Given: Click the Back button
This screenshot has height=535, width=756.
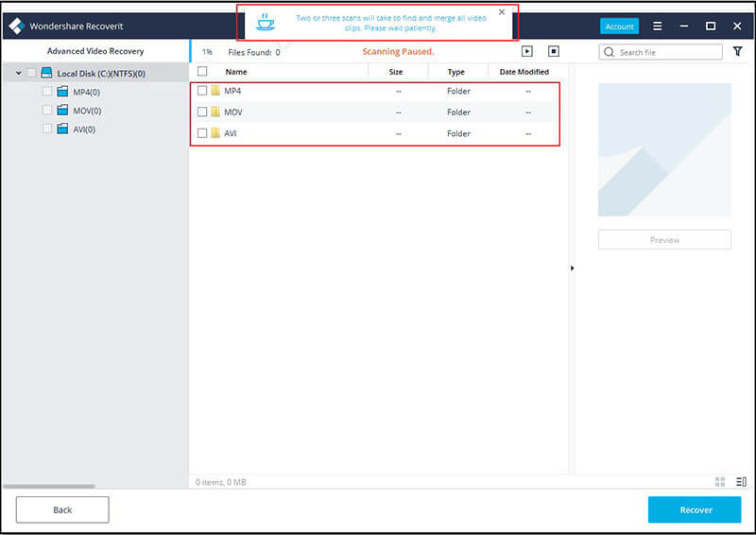Looking at the screenshot, I should point(62,509).
